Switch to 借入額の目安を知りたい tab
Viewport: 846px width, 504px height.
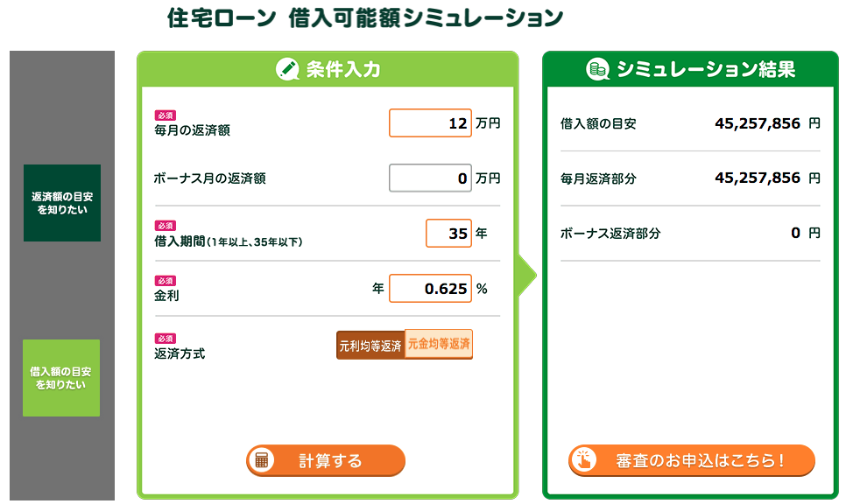[61, 378]
